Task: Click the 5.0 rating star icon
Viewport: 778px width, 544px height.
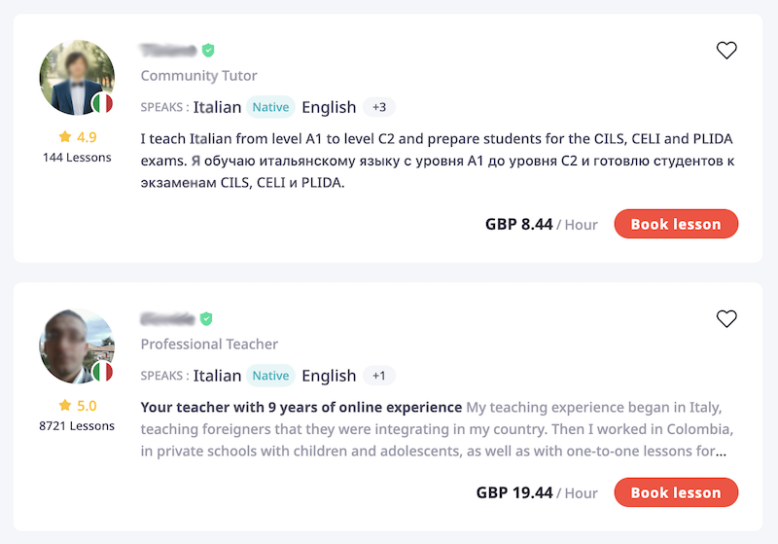Action: pyautogui.click(x=65, y=405)
